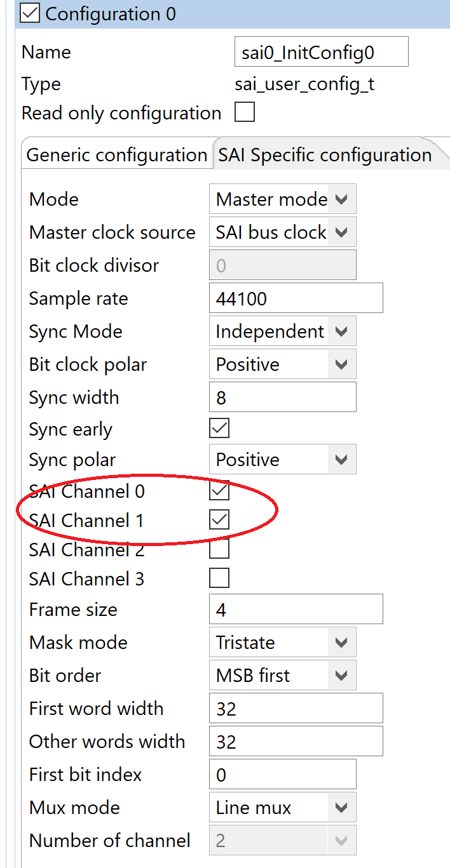Select the SAI Specific configuration tab
This screenshot has width=450, height=868.
click(325, 156)
